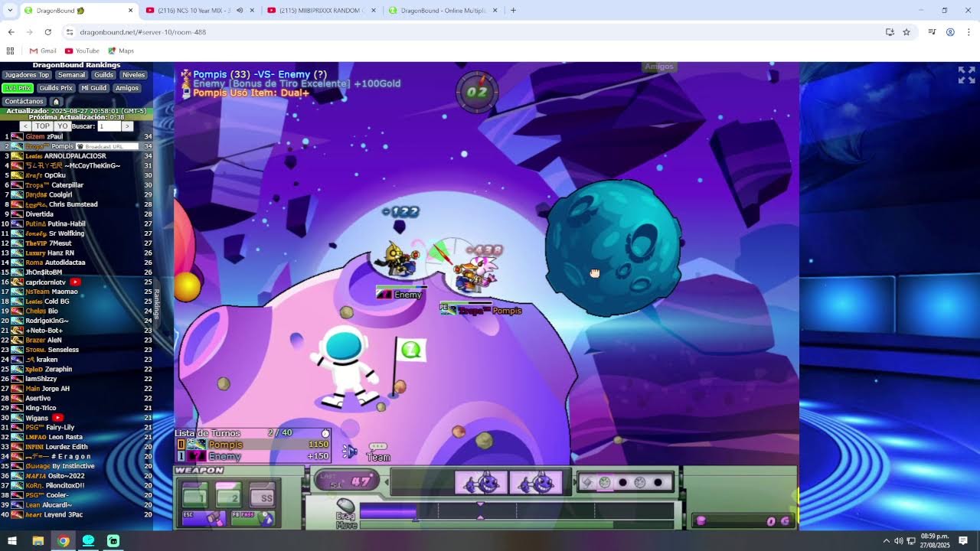Image resolution: width=980 pixels, height=551 pixels.
Task: Click the browser address bar URL
Action: (142, 32)
